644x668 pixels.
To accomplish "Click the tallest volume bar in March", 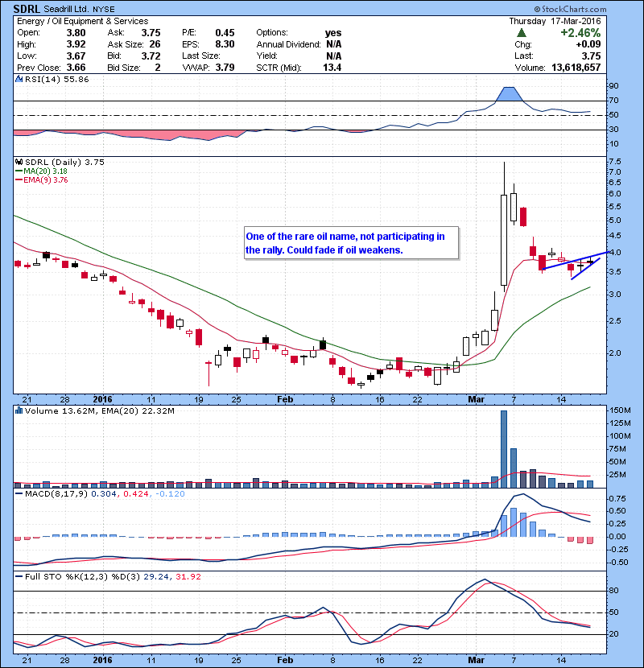I will (x=504, y=449).
